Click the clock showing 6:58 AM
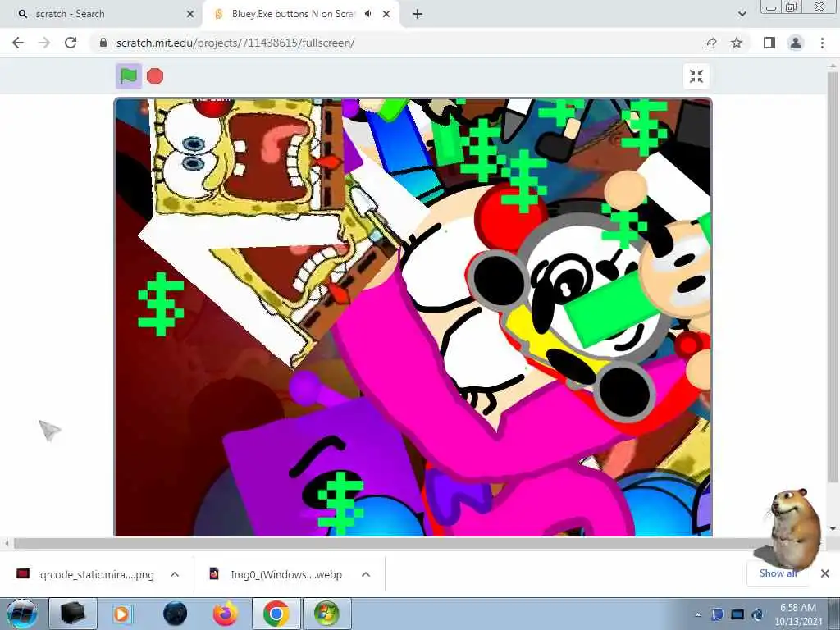This screenshot has height=630, width=840. tap(797, 614)
